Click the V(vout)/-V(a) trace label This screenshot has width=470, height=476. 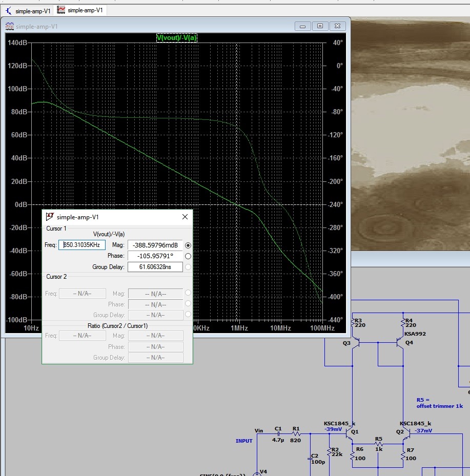pyautogui.click(x=176, y=37)
